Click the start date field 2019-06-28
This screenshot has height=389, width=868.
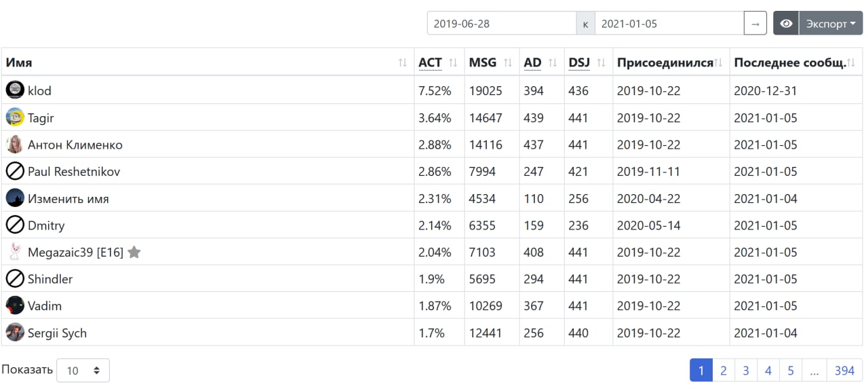coord(502,24)
